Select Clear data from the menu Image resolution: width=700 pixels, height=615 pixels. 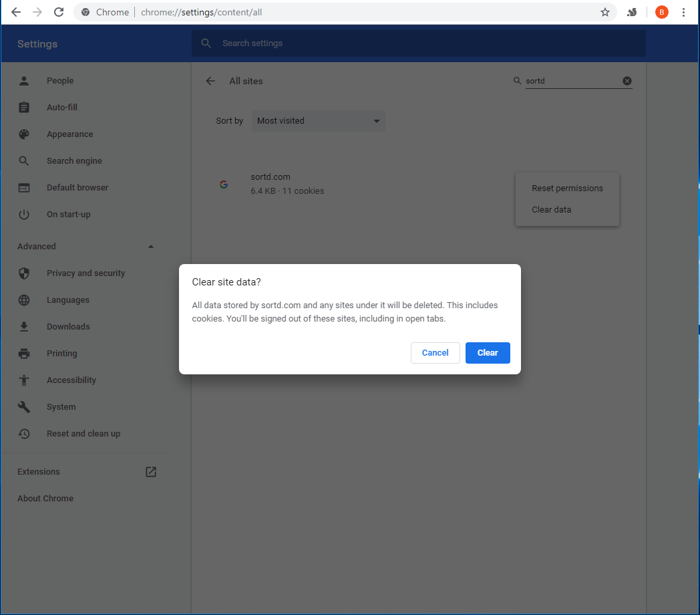(x=567, y=210)
